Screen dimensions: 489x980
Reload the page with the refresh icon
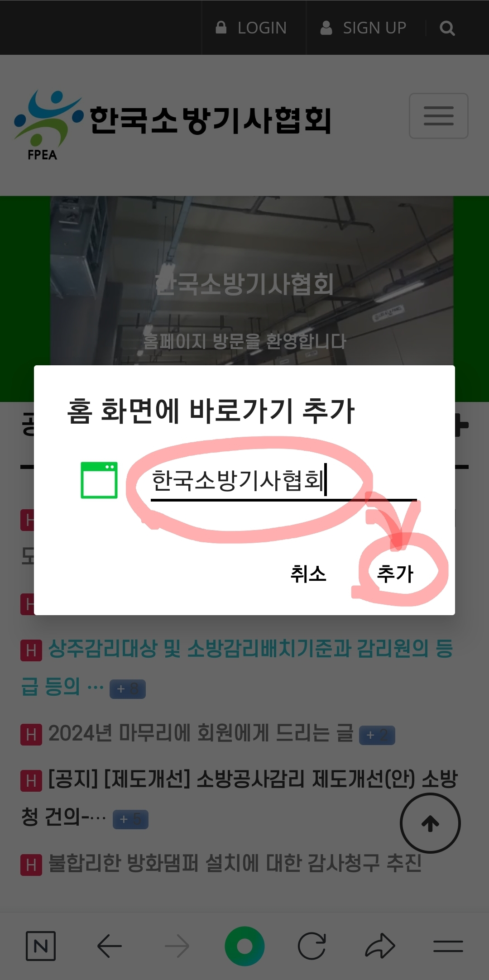pos(312,946)
